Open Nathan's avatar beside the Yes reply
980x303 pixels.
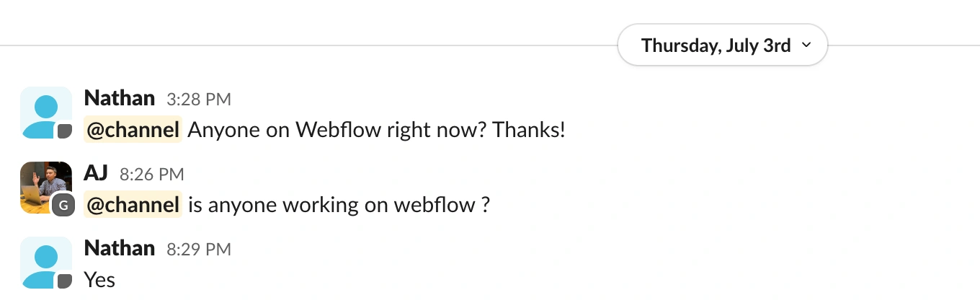[x=46, y=263]
